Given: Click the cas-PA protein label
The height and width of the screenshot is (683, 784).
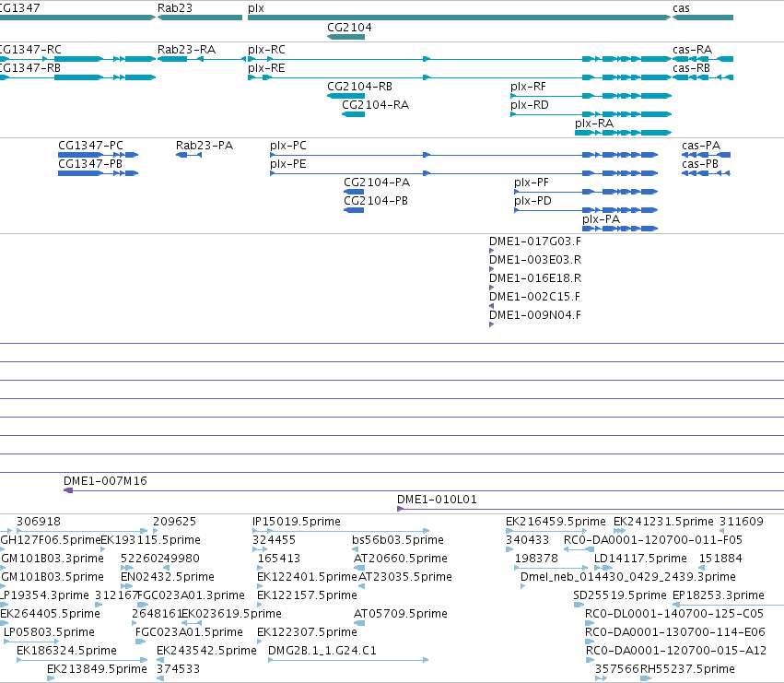Looking at the screenshot, I should click(x=701, y=146).
